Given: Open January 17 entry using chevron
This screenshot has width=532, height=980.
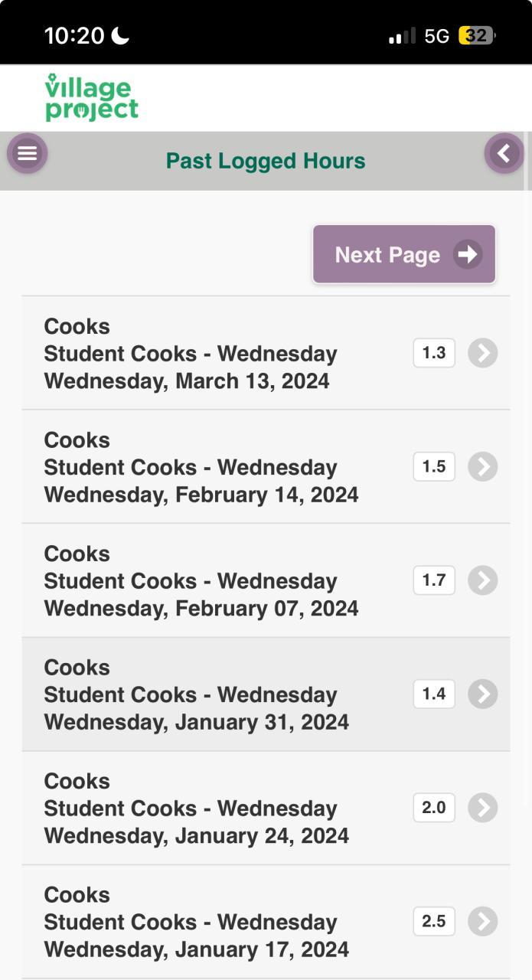Looking at the screenshot, I should click(x=482, y=921).
